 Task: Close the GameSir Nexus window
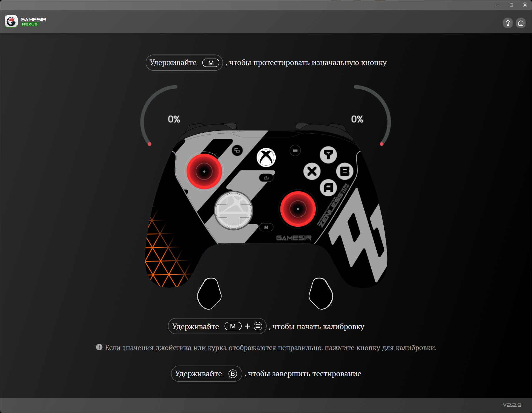[x=525, y=5]
